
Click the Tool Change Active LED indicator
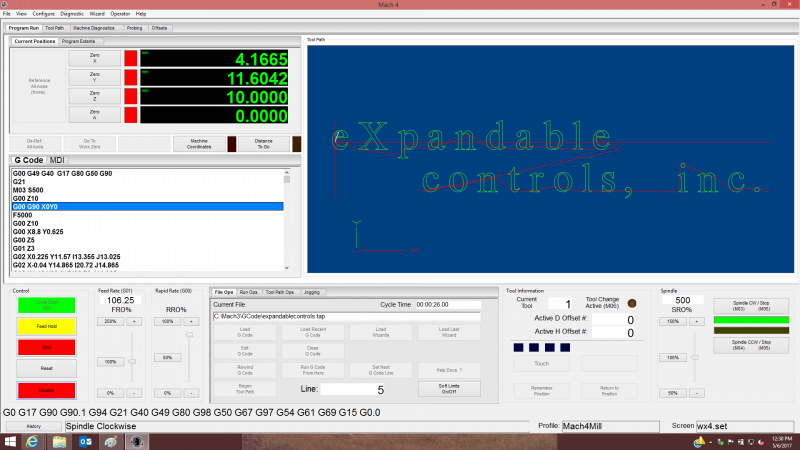(632, 303)
